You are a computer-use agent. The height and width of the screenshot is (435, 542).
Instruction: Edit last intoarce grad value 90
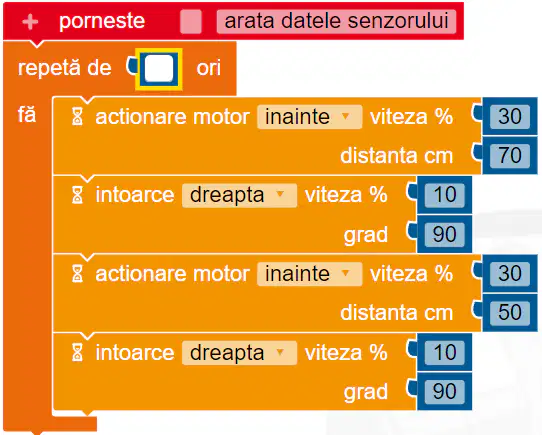point(445,391)
